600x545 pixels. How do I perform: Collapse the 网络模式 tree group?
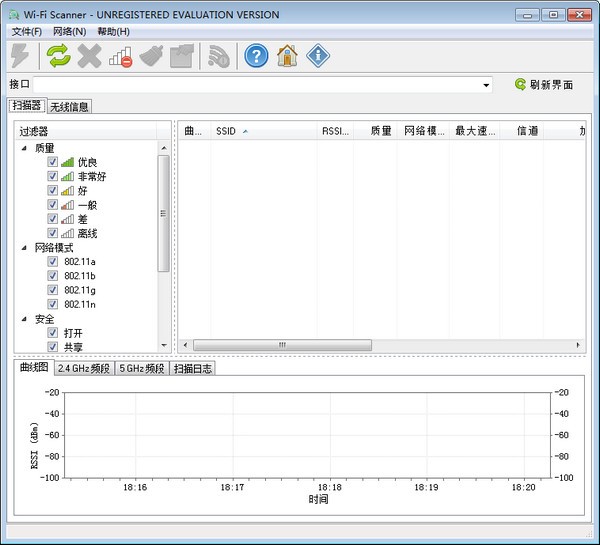pyautogui.click(x=24, y=247)
